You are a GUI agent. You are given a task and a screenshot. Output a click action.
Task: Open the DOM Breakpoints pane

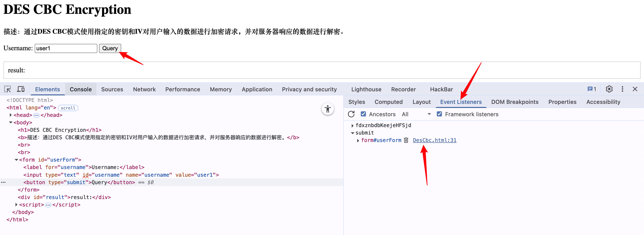[x=515, y=102]
